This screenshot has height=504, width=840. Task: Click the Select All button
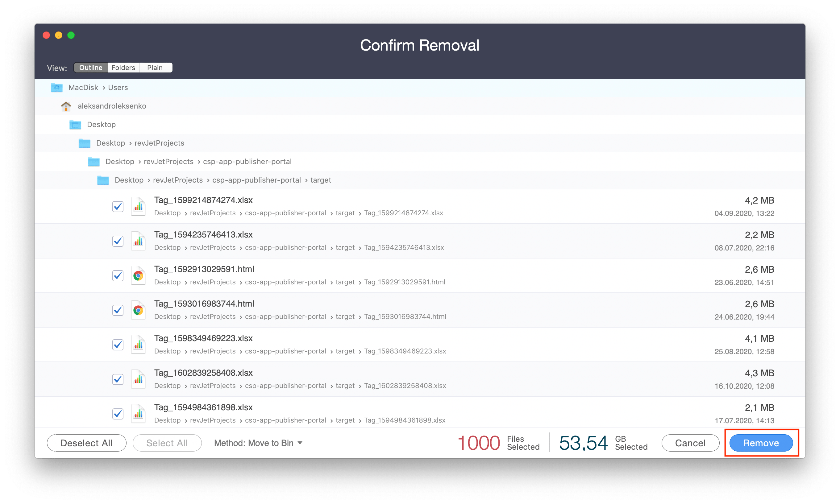[167, 443]
